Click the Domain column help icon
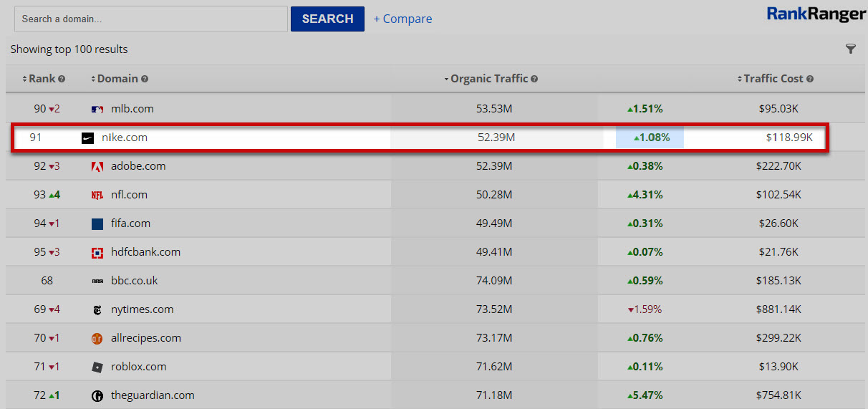The width and height of the screenshot is (868, 409). [145, 79]
